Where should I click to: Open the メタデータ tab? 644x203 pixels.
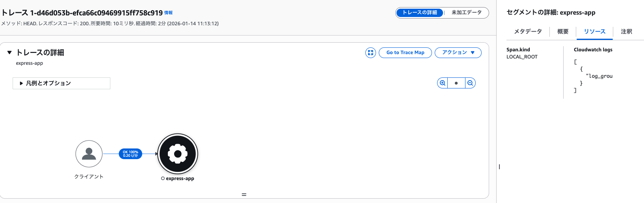coord(528,32)
